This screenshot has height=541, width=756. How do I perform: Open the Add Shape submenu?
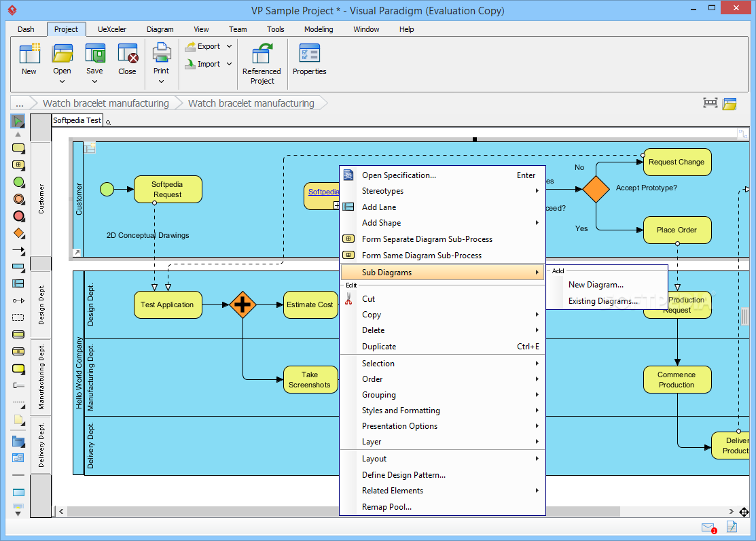(x=443, y=223)
